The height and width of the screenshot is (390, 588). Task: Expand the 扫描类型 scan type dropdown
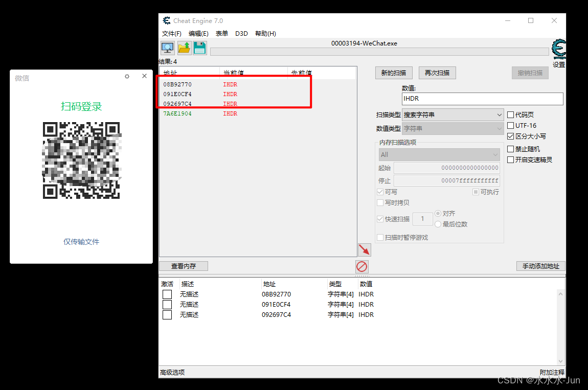pos(453,114)
